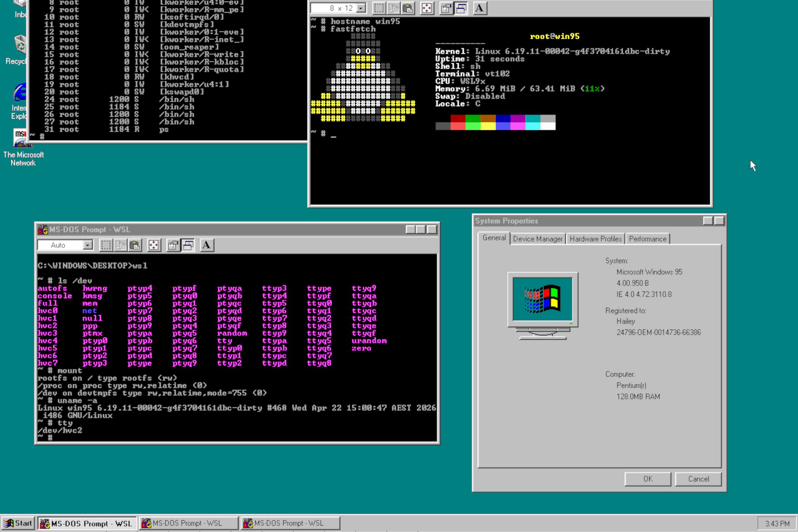Open Properties icon in lower WSL window
Image resolution: width=798 pixels, height=532 pixels.
[173, 245]
